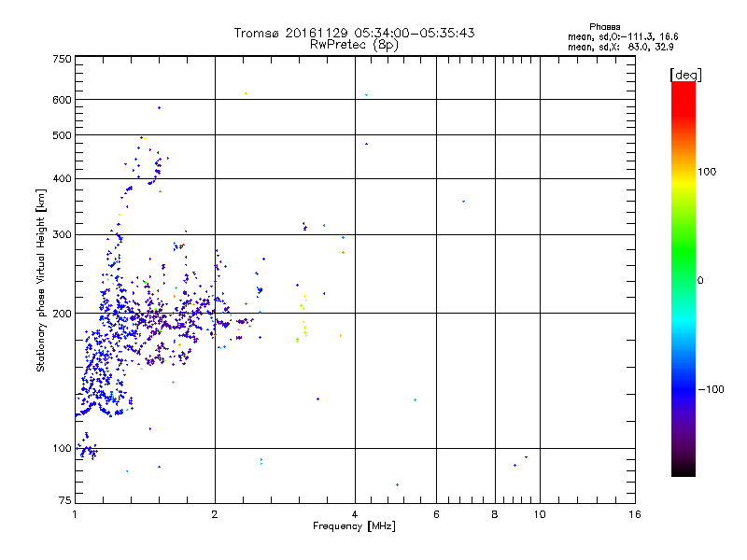Viewport: 747px width, 560px height.
Task: Click the y-axis tick label '300'
Action: (63, 234)
